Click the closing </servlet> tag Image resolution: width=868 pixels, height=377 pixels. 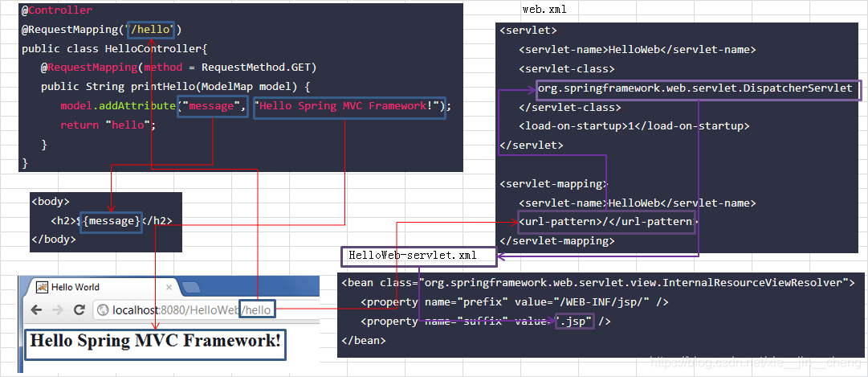(x=532, y=145)
